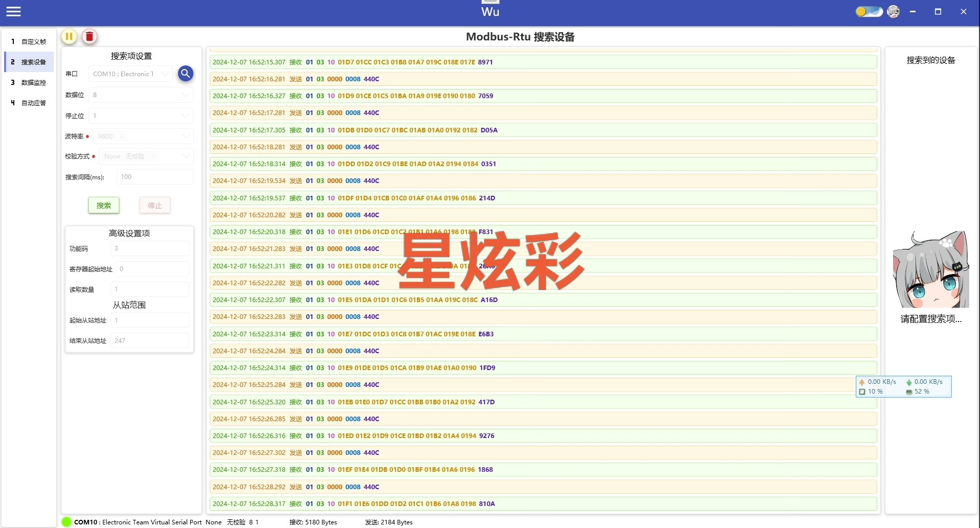
Task: Click the 接收 log row at 16:52:22.307
Action: point(543,300)
